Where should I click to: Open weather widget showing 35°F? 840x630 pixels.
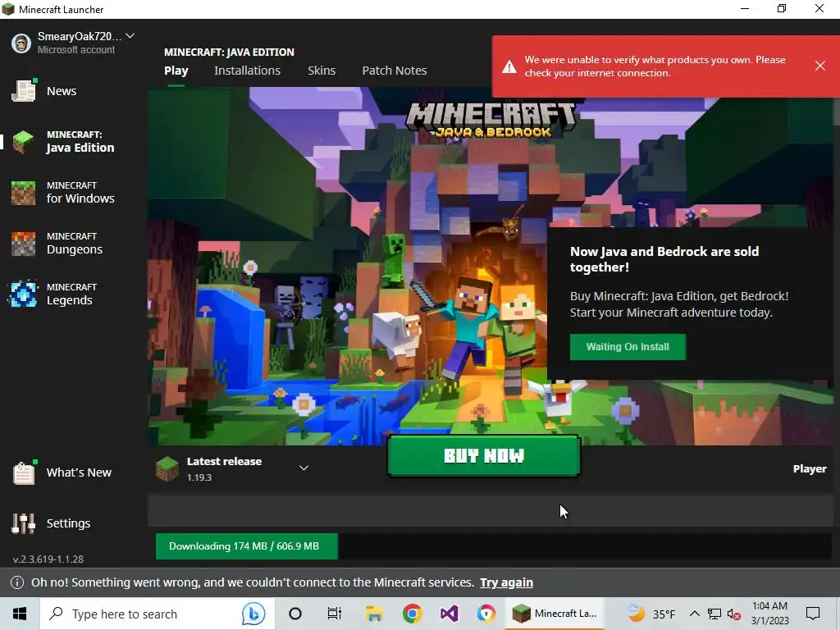click(x=651, y=614)
